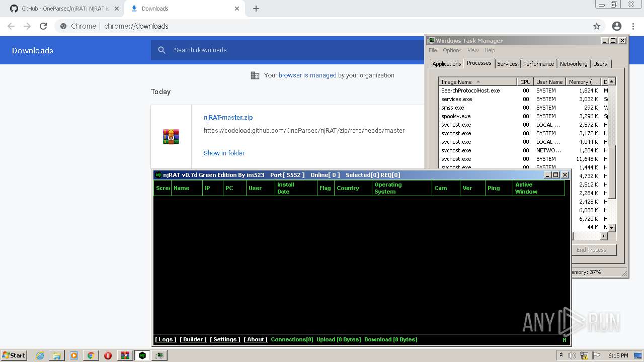Go back in Chrome

(11, 26)
